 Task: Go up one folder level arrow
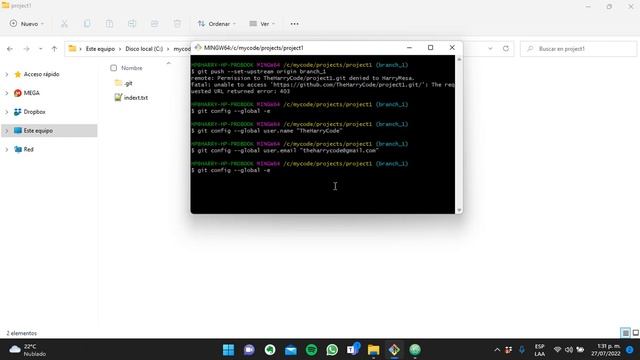click(54, 49)
